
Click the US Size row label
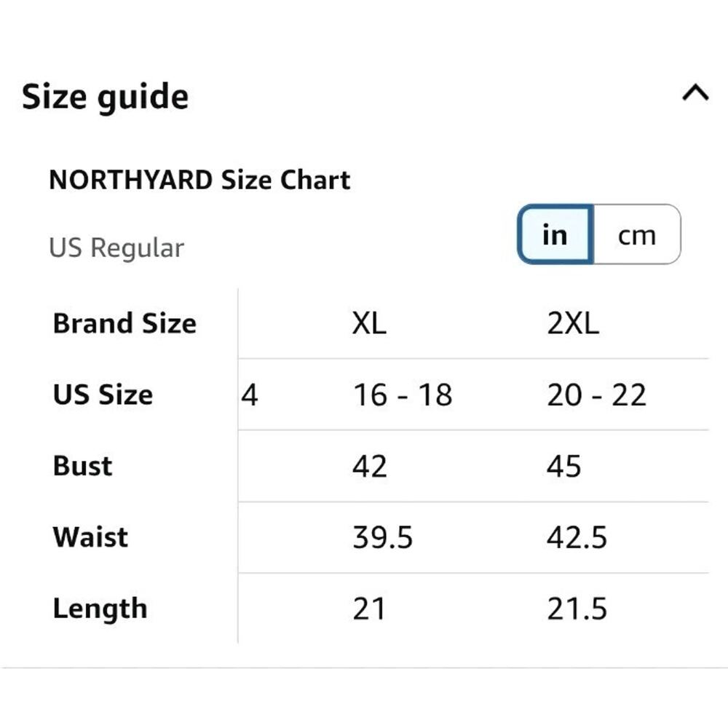102,395
